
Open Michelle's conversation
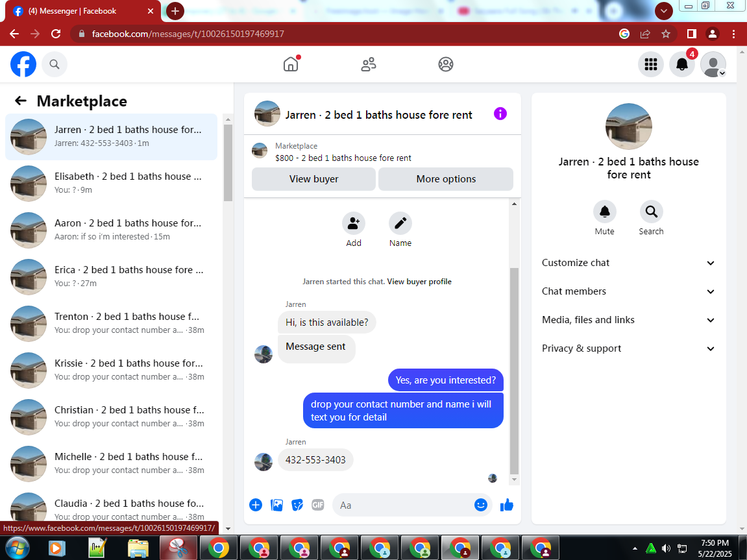pos(111,463)
